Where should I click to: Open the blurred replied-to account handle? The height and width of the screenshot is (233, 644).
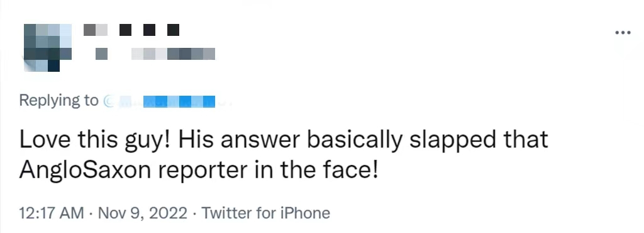tap(167, 101)
